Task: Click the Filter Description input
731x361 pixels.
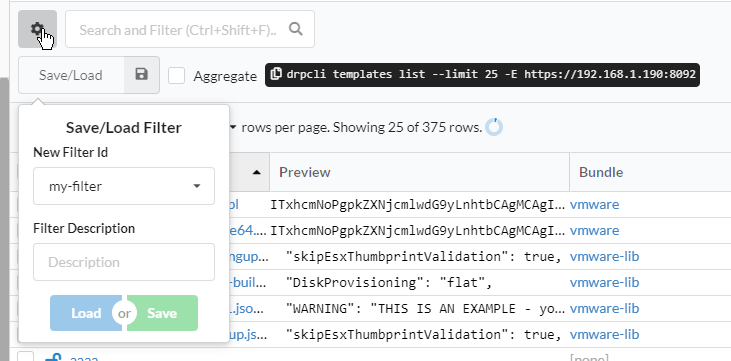Action: click(124, 262)
